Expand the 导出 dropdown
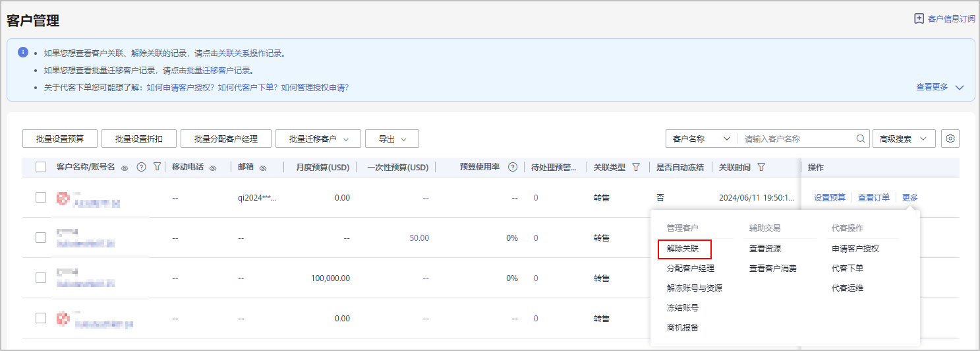Viewport: 980px width, 351px height. coord(391,139)
